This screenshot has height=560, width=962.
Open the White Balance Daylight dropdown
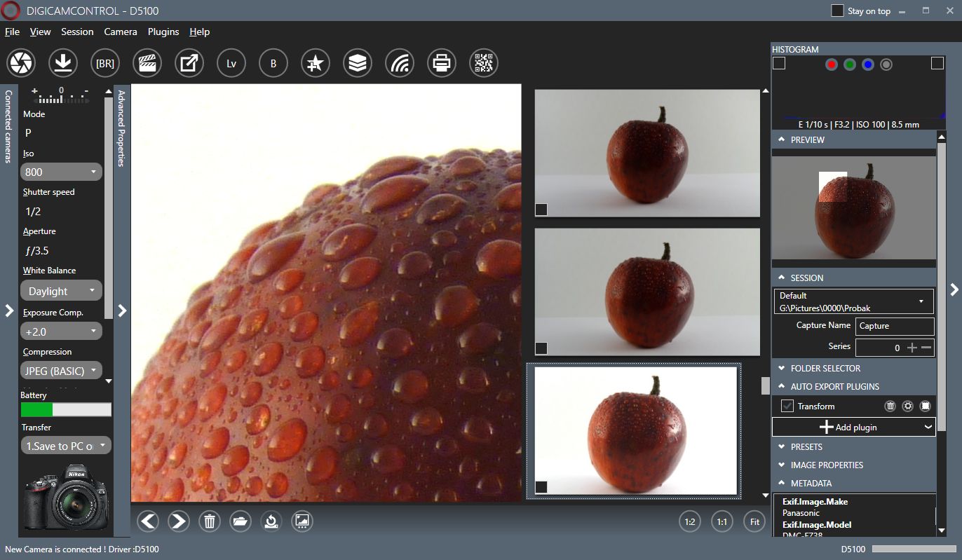pos(62,291)
